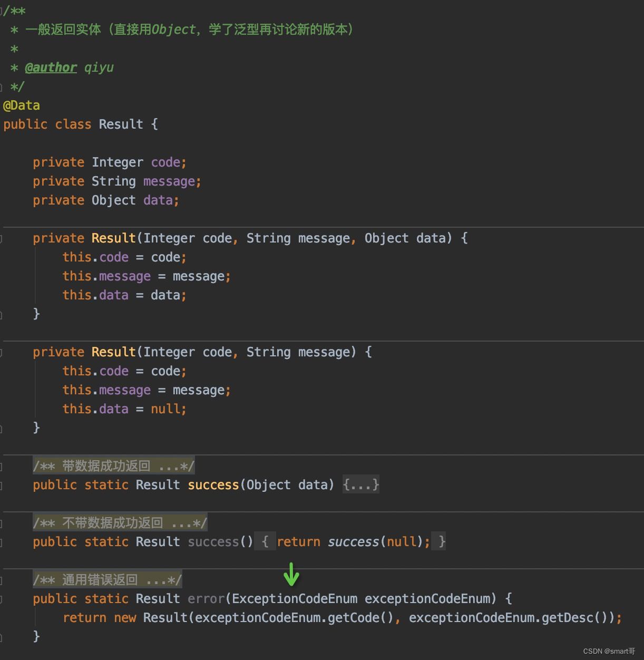Expand the folded comment 不带数据成功返回

click(x=120, y=523)
